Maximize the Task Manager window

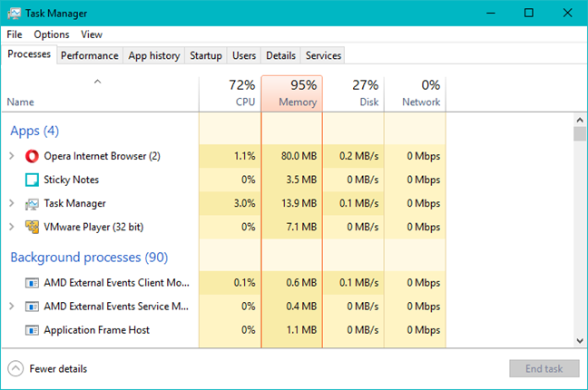pyautogui.click(x=529, y=13)
